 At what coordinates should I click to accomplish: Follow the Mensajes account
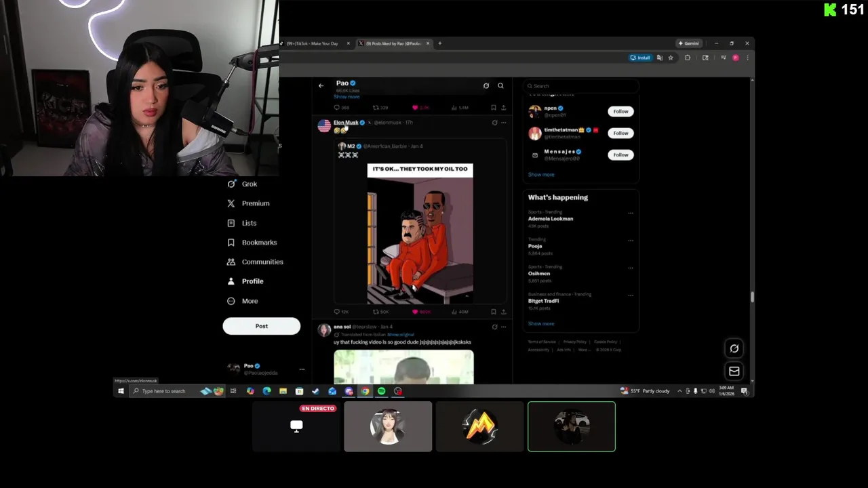[x=620, y=155]
